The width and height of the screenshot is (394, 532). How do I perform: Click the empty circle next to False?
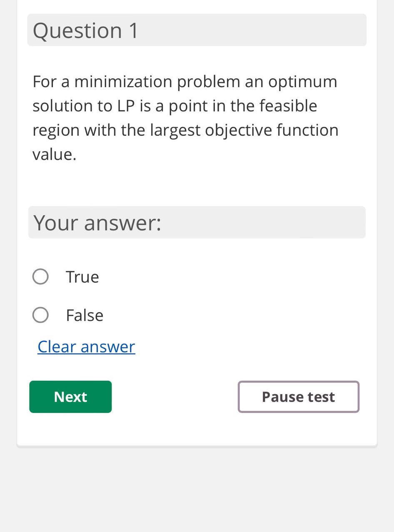point(40,315)
